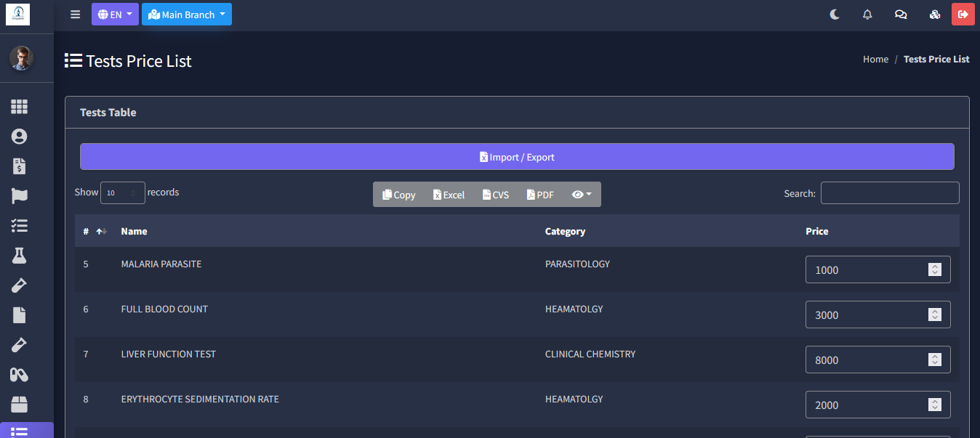Expand the Main Branch dropdown
Viewport: 980px width, 438px height.
pos(187,15)
